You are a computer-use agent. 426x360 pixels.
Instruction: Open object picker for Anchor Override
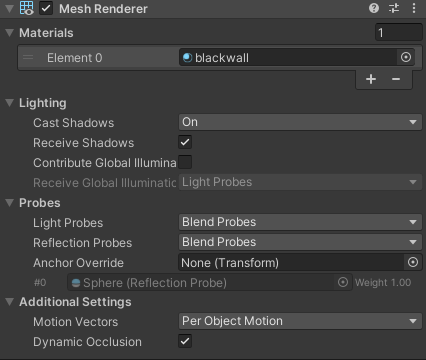click(413, 262)
